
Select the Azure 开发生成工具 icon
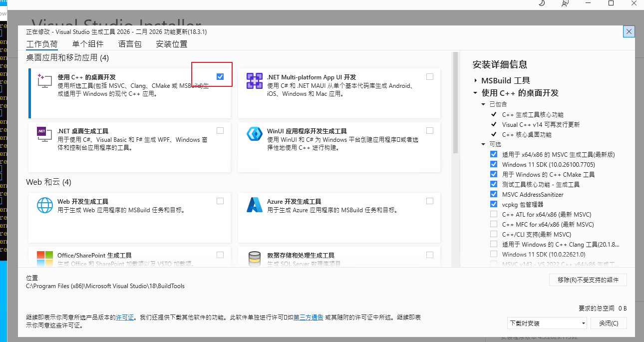coord(255,204)
